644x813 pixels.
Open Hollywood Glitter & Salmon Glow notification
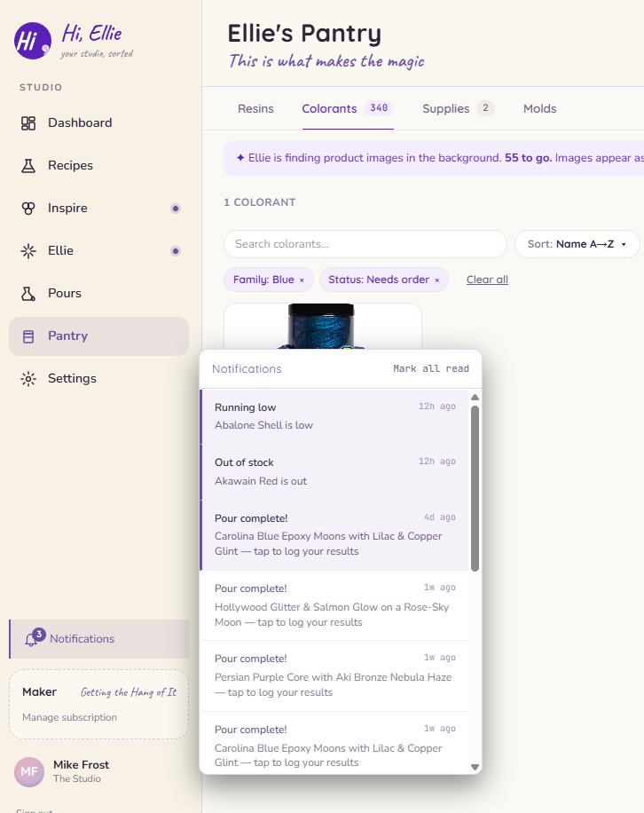pyautogui.click(x=334, y=605)
